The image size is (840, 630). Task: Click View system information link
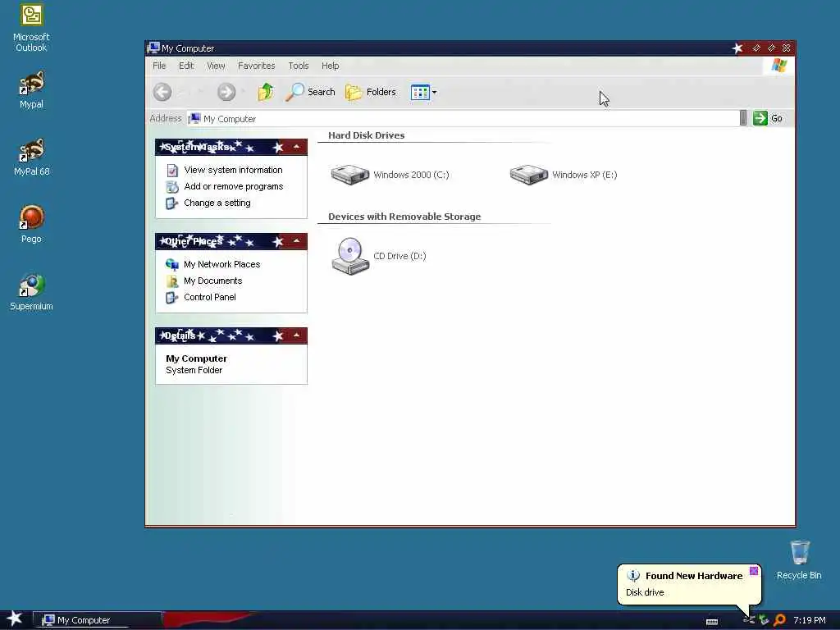point(233,170)
